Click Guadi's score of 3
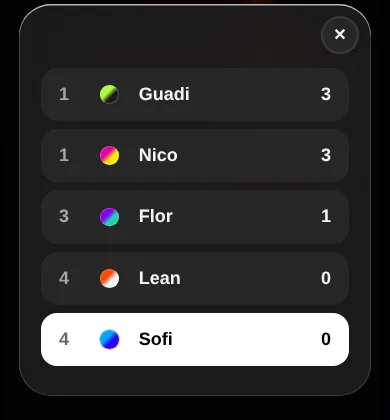390x420 pixels. tap(326, 94)
